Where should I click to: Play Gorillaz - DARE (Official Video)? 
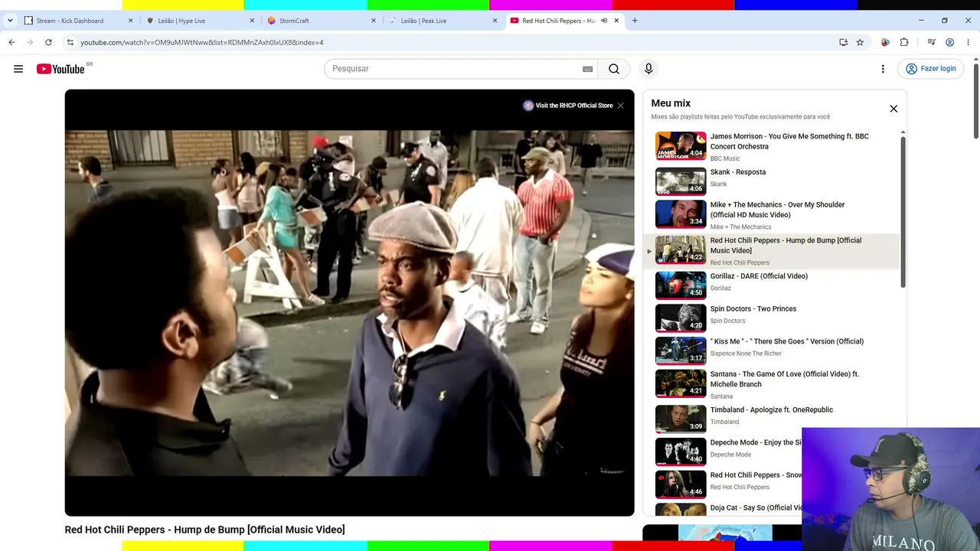pos(759,276)
